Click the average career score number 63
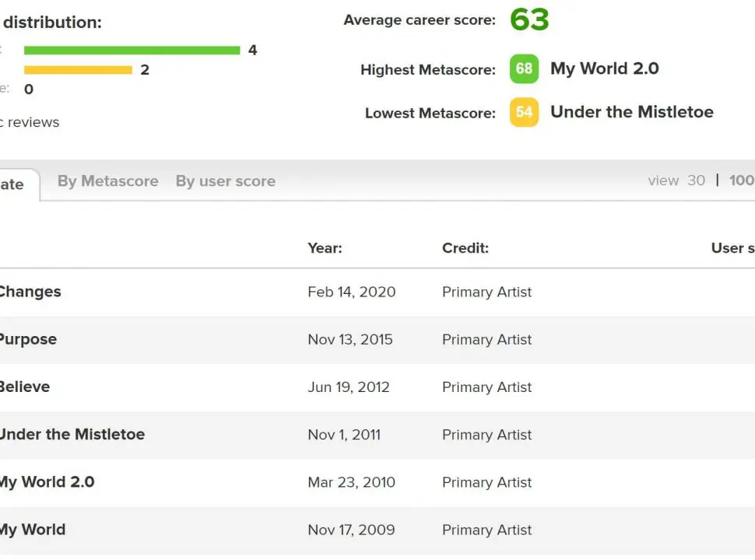 (x=529, y=19)
